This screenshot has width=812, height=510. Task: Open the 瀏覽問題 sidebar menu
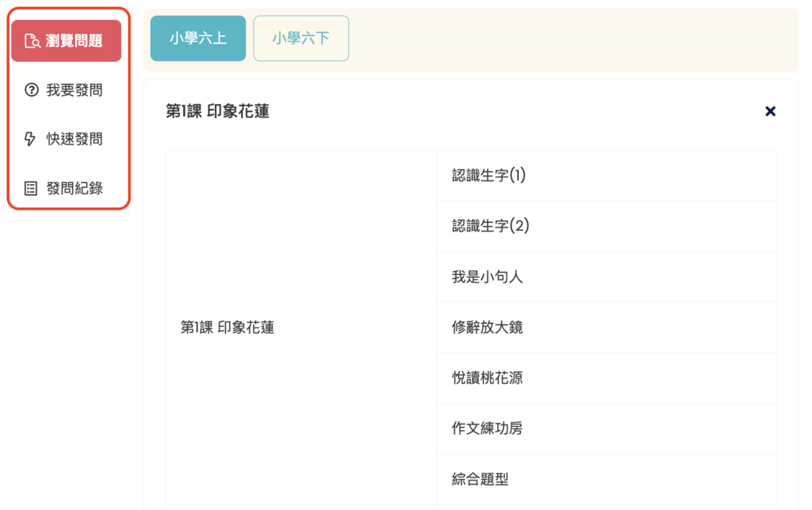pyautogui.click(x=67, y=41)
